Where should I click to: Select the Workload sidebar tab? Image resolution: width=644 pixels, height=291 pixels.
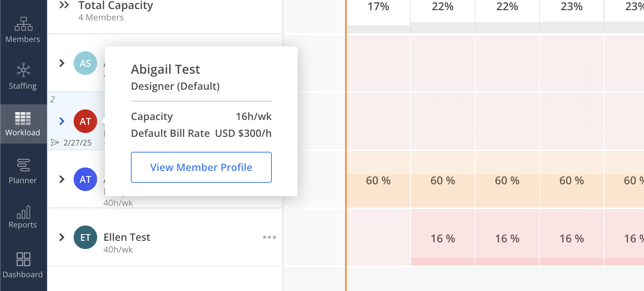(x=23, y=124)
